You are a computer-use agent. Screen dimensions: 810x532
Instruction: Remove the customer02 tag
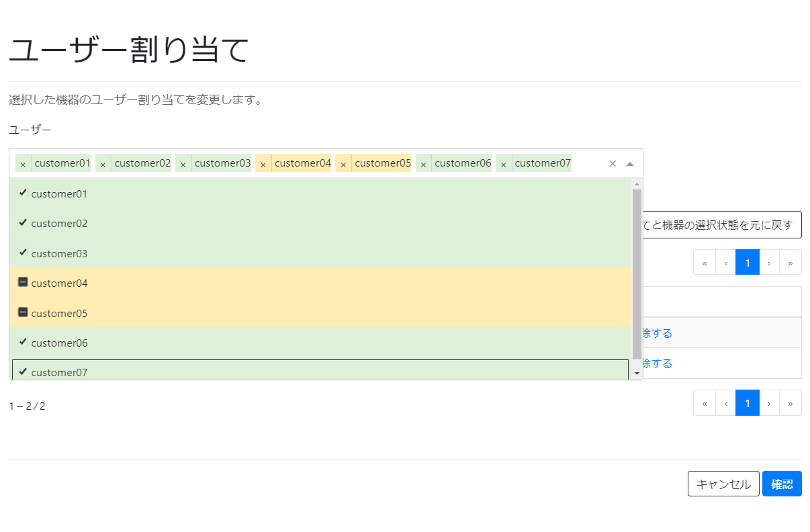103,163
